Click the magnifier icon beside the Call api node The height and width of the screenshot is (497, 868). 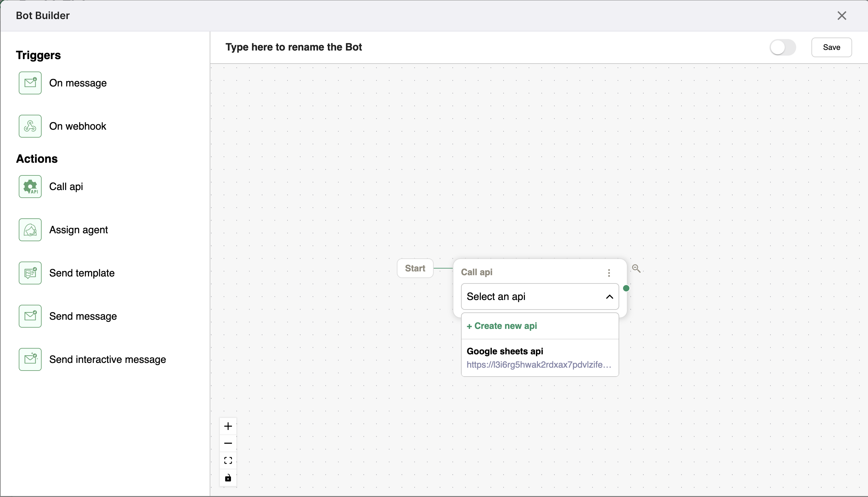637,268
